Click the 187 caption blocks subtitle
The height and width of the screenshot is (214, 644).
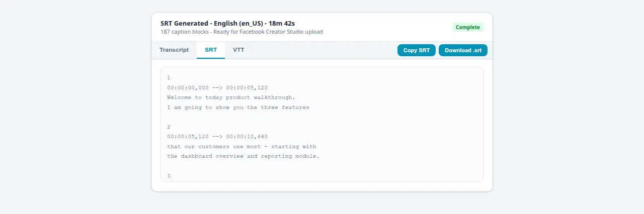pyautogui.click(x=242, y=32)
